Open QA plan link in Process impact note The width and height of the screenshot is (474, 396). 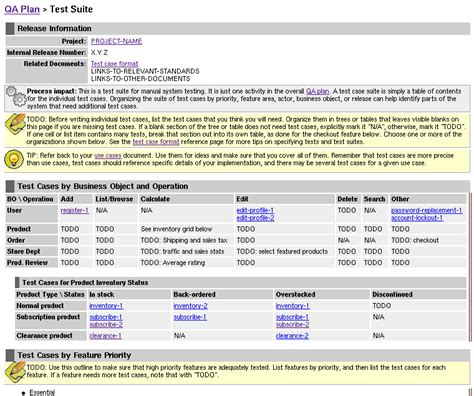click(x=317, y=91)
